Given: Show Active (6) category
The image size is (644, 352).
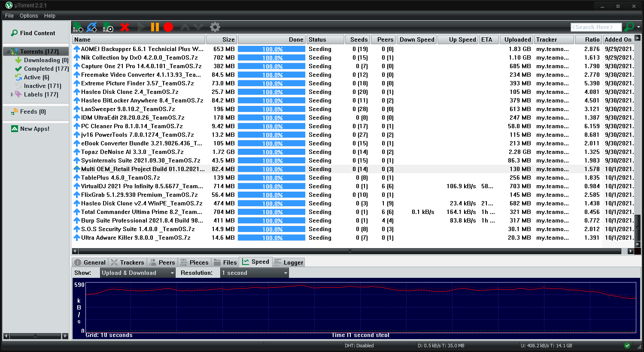Looking at the screenshot, I should pyautogui.click(x=32, y=77).
